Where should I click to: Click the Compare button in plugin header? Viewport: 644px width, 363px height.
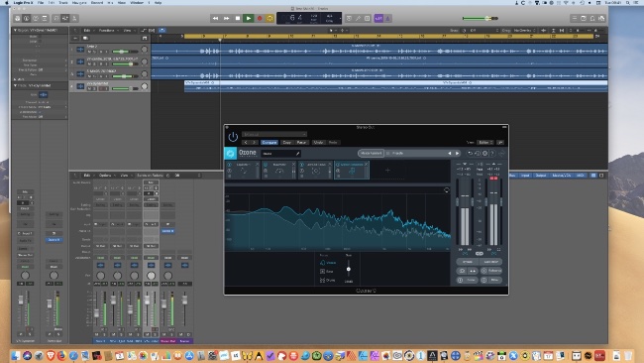(269, 142)
